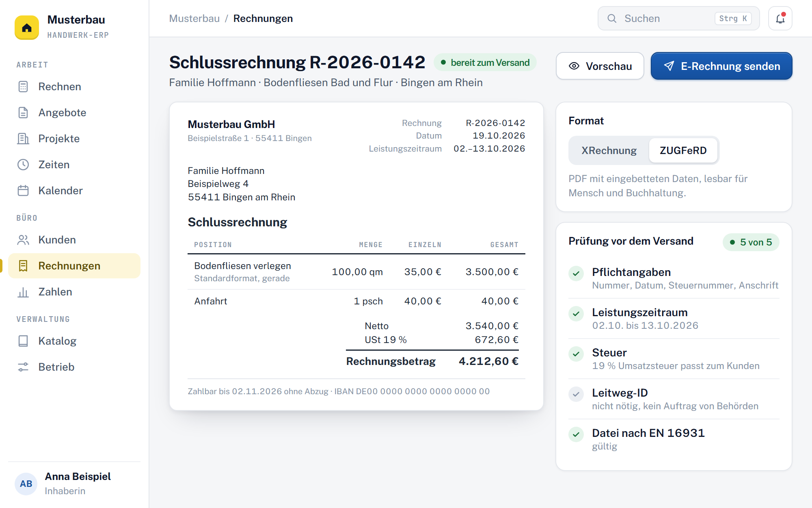Screen dimensions: 812x508
Task: Open the Zahlen page
Action: click(x=74, y=292)
